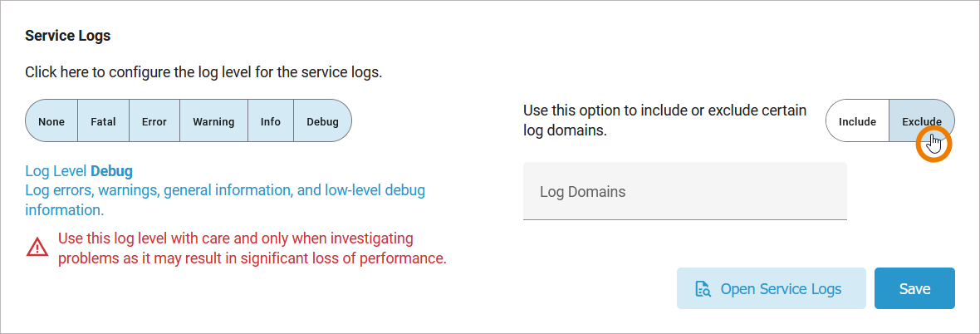Image resolution: width=980 pixels, height=334 pixels.
Task: Switch log level to Warning
Action: pos(213,121)
